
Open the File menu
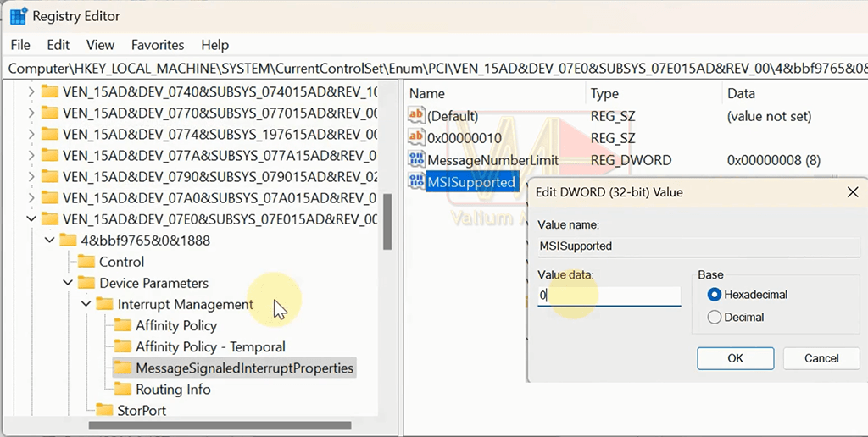click(20, 45)
